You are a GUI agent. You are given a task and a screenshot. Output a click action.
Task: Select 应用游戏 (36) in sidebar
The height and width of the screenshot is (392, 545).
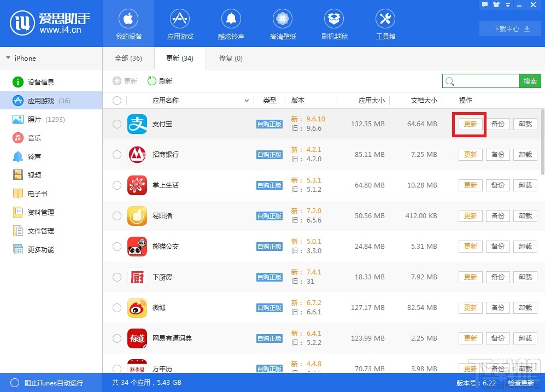tap(51, 101)
